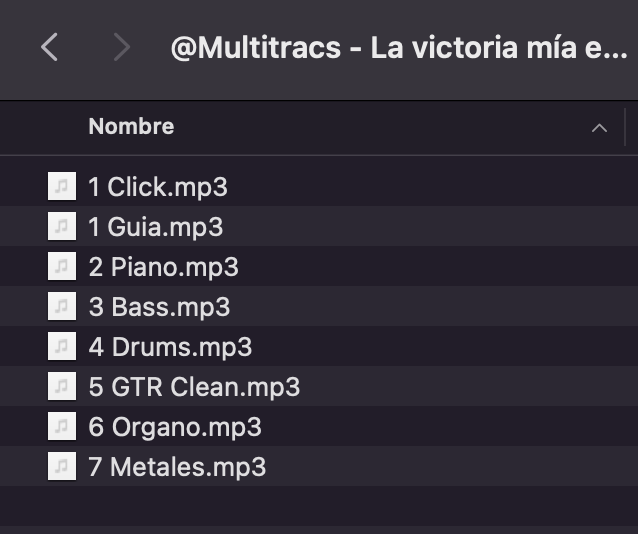Click the 5 GTR Clean.mp3 file icon
The width and height of the screenshot is (638, 534).
pos(62,387)
